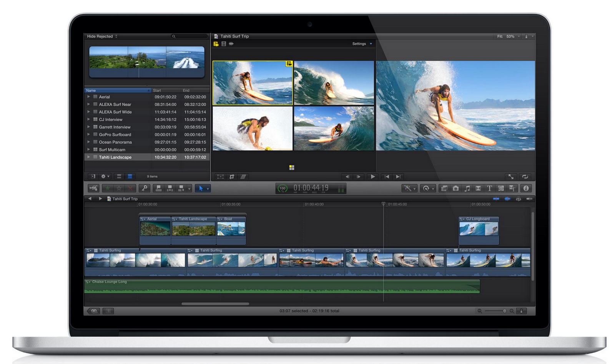Jump to previous edit point
The image size is (615, 364).
387,177
